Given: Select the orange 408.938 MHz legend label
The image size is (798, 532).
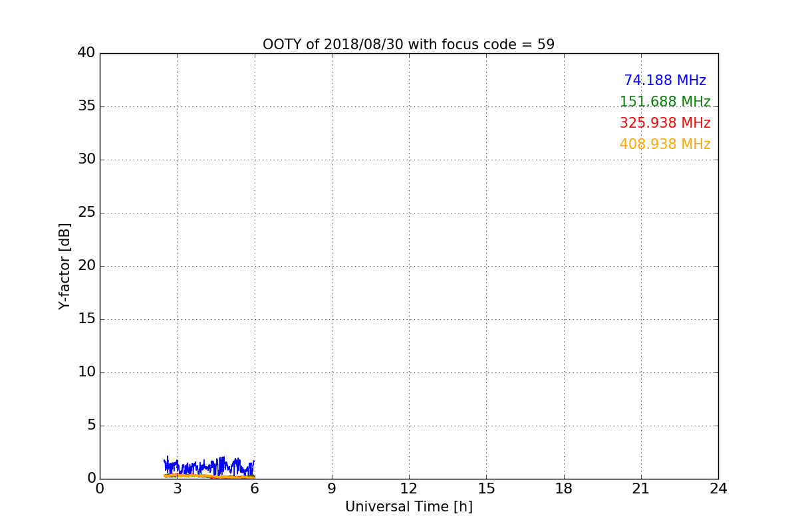Looking at the screenshot, I should tap(665, 144).
